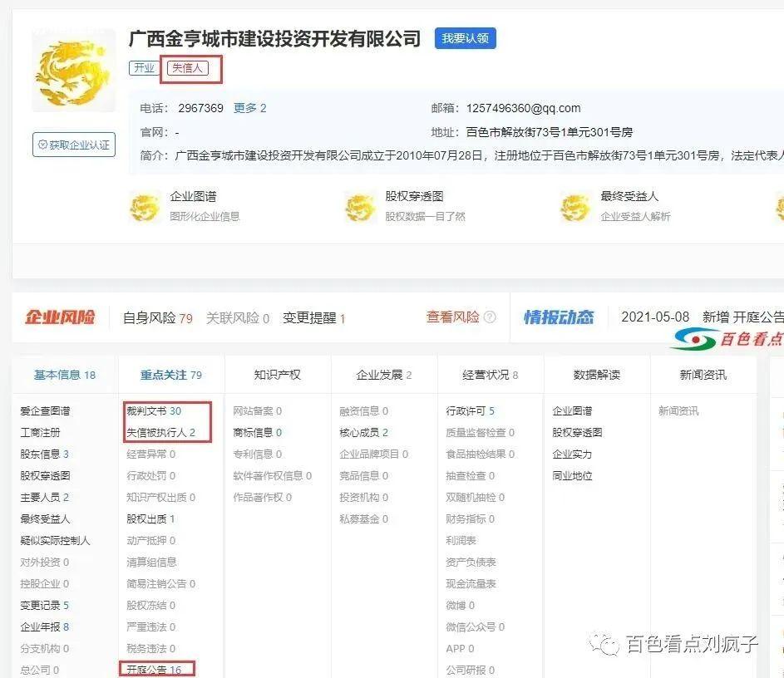Open 关联风险 0 details

(238, 317)
